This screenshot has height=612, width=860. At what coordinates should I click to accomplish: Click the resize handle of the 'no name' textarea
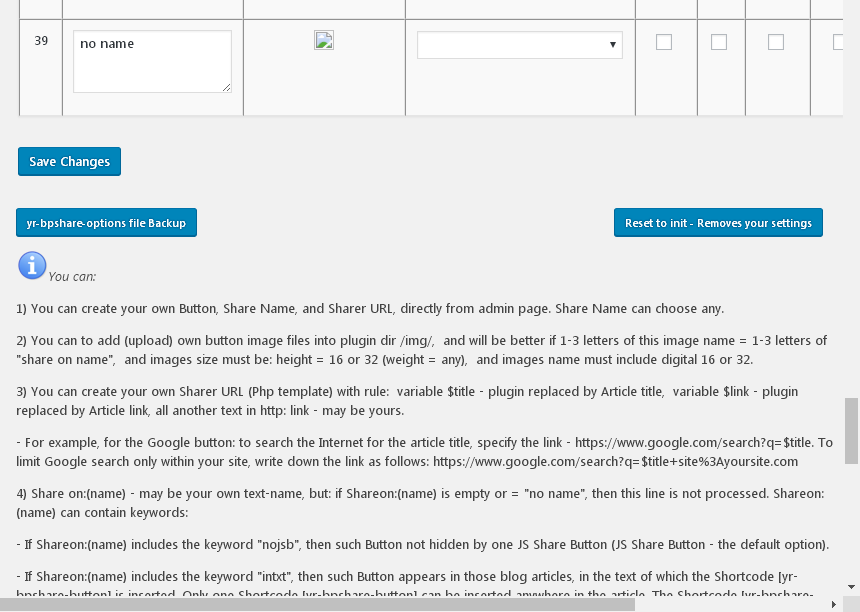point(226,87)
